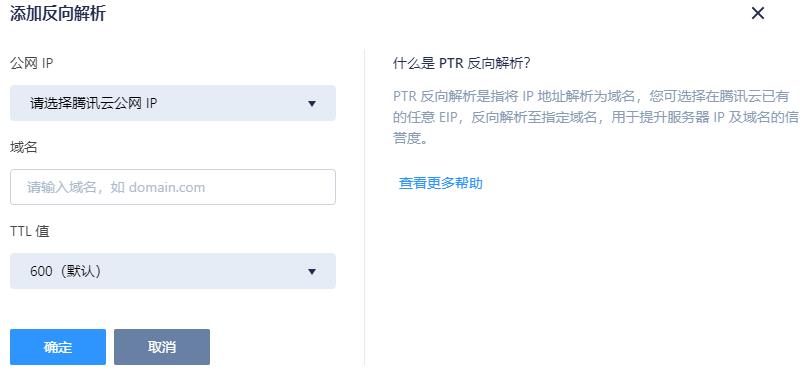Open the 请选择腾讯云公网 IP selector
Screen dimensions: 801x373
click(x=173, y=103)
